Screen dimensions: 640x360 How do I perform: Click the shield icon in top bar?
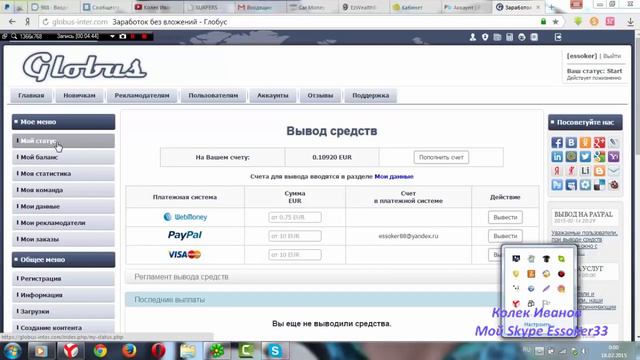point(485,37)
